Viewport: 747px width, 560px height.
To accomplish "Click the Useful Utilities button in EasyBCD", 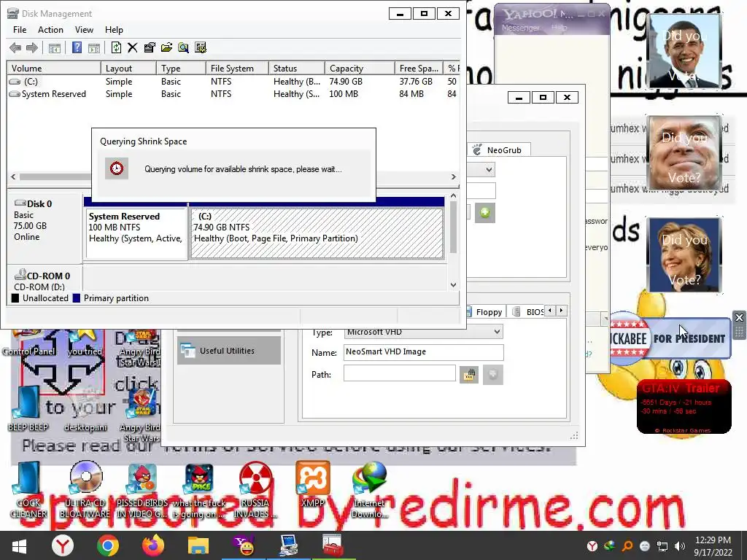I will (229, 351).
